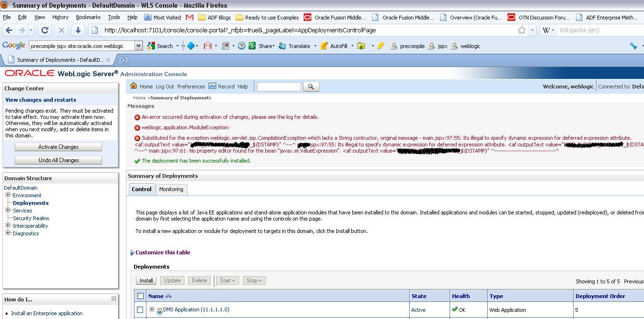644x319 pixels.
Task: Select the header checkbox above deployment rows
Action: (x=140, y=296)
